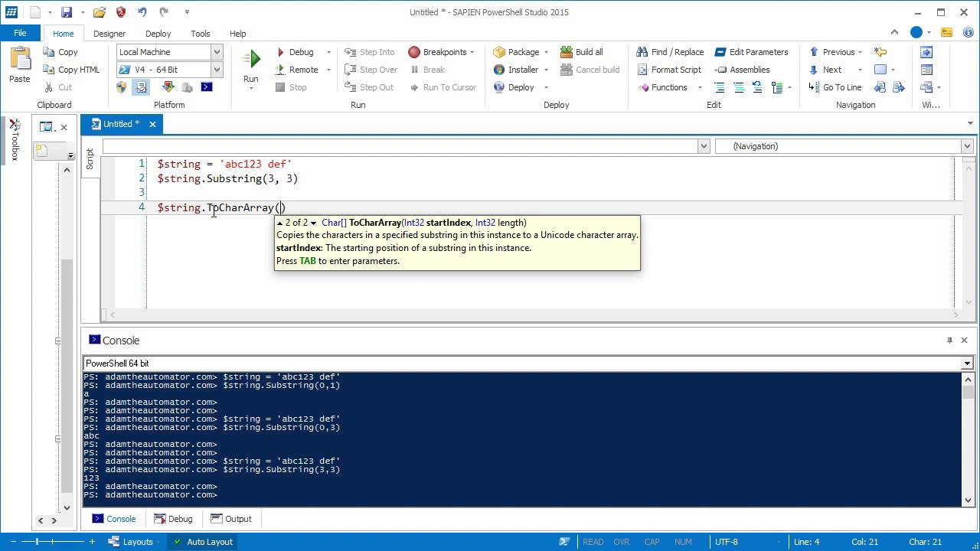Screen dimensions: 980x551
Task: Open the (Navigation) combo box
Action: (844, 146)
